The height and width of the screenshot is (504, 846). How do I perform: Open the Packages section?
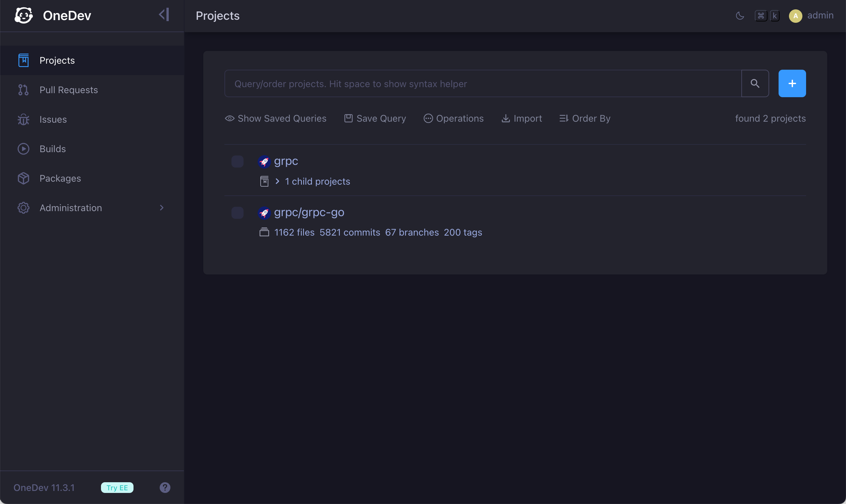[60, 178]
